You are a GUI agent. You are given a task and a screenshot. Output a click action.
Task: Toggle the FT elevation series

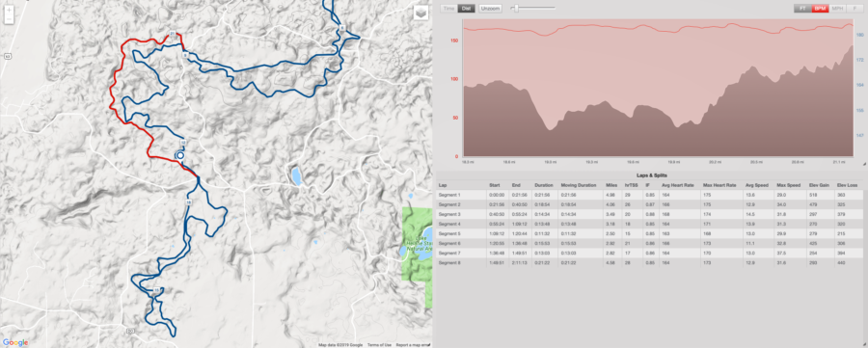click(x=802, y=9)
